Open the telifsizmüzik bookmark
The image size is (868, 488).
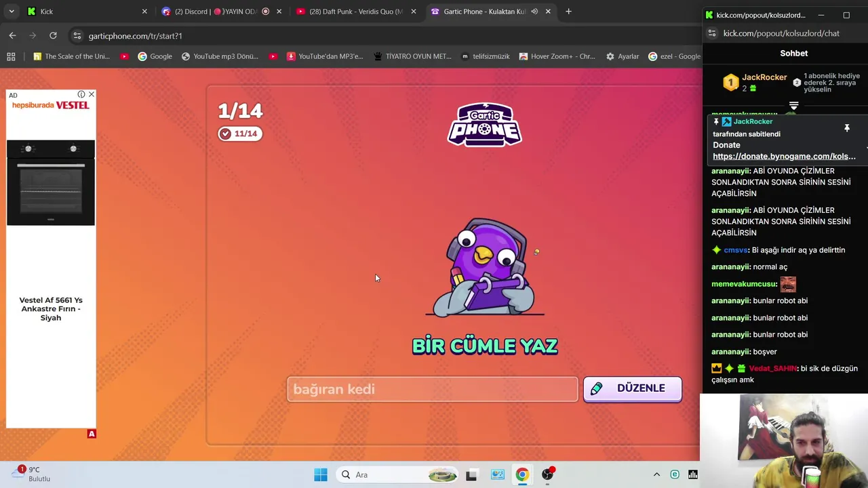(485, 56)
